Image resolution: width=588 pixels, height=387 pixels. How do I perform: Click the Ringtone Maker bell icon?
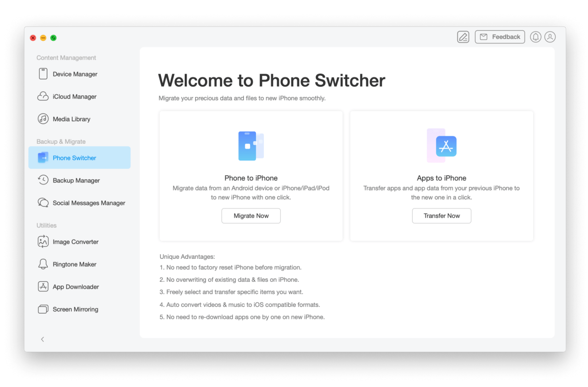pyautogui.click(x=43, y=264)
